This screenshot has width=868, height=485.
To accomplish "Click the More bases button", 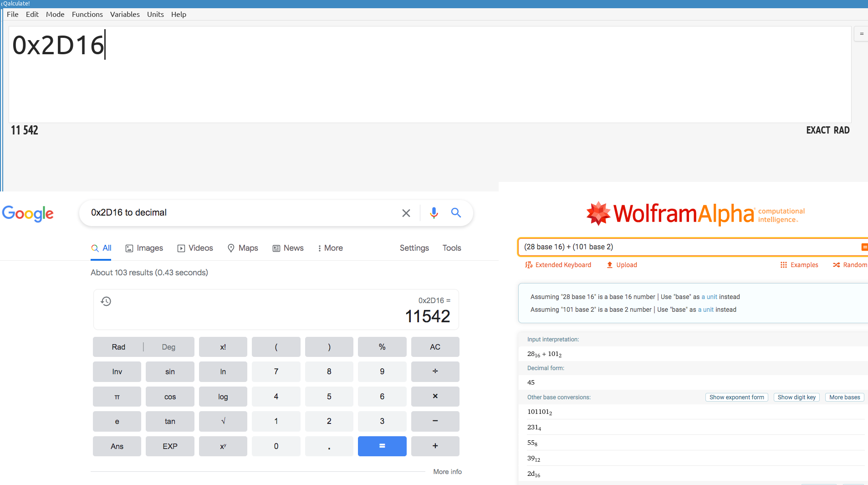I will 844,397.
